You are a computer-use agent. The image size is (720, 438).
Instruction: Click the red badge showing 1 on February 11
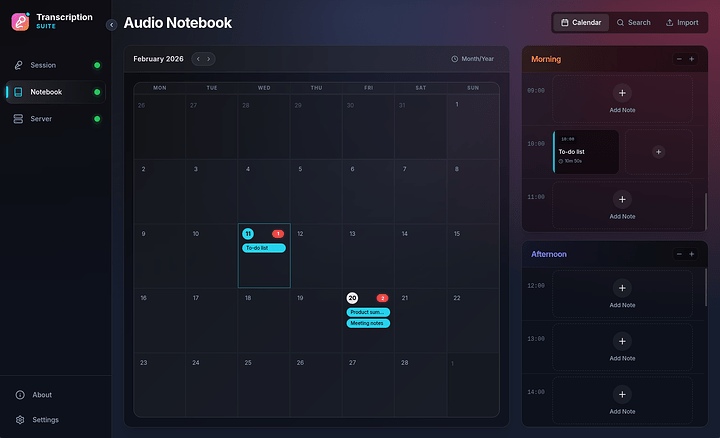pyautogui.click(x=278, y=234)
